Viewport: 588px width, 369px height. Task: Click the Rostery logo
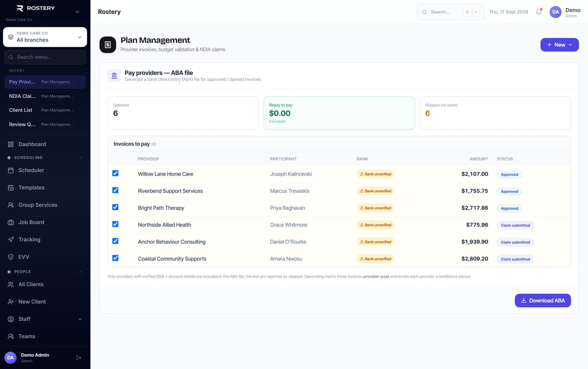click(35, 8)
